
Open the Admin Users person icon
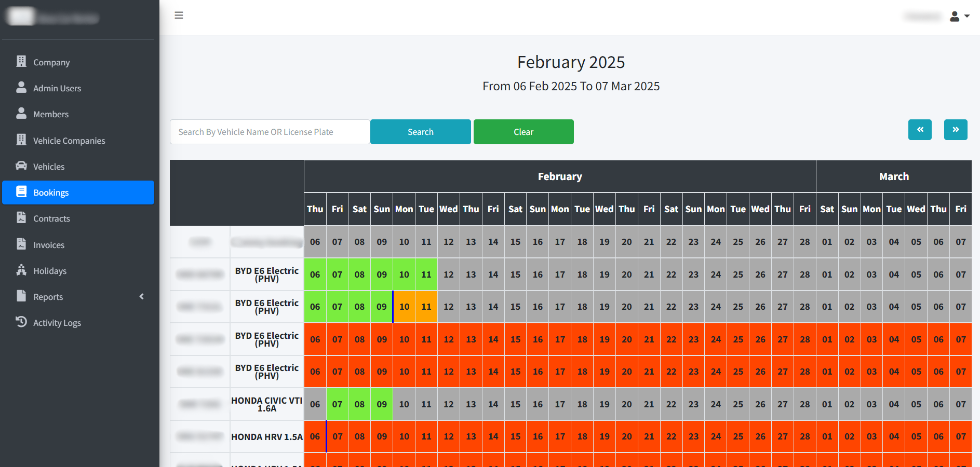point(21,87)
